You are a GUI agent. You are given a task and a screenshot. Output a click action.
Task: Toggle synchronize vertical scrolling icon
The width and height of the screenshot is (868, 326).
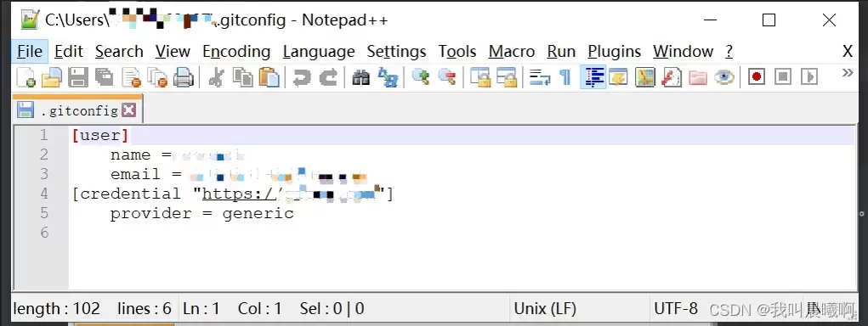click(480, 77)
